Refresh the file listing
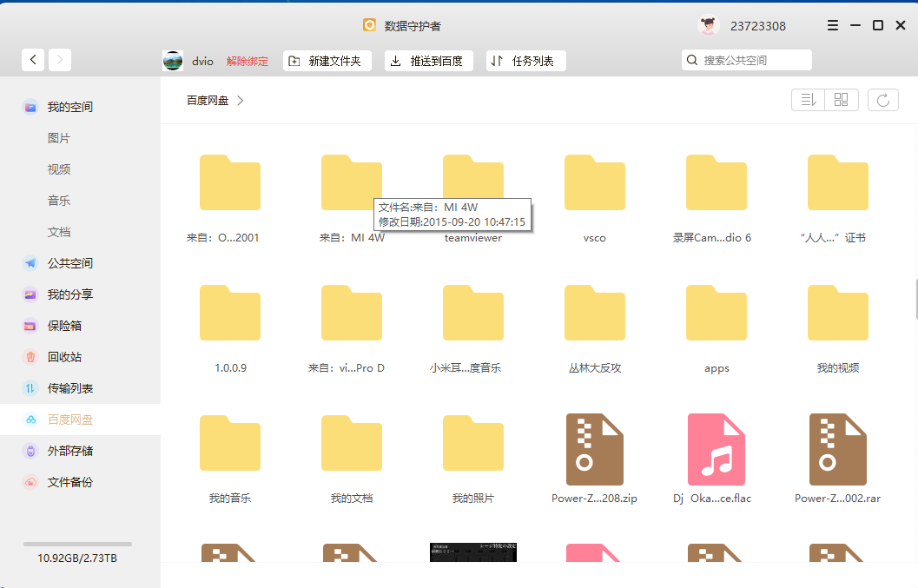 click(x=883, y=100)
